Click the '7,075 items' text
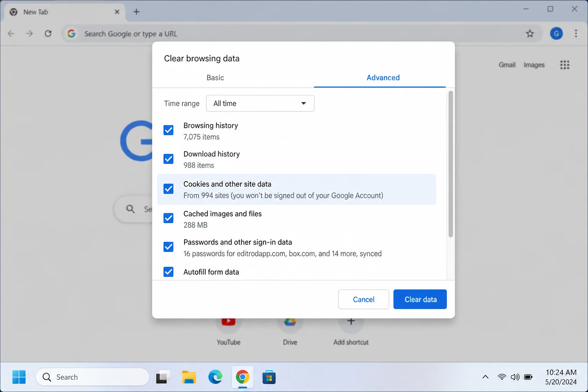Screen dimensions: 588x392 click(201, 137)
